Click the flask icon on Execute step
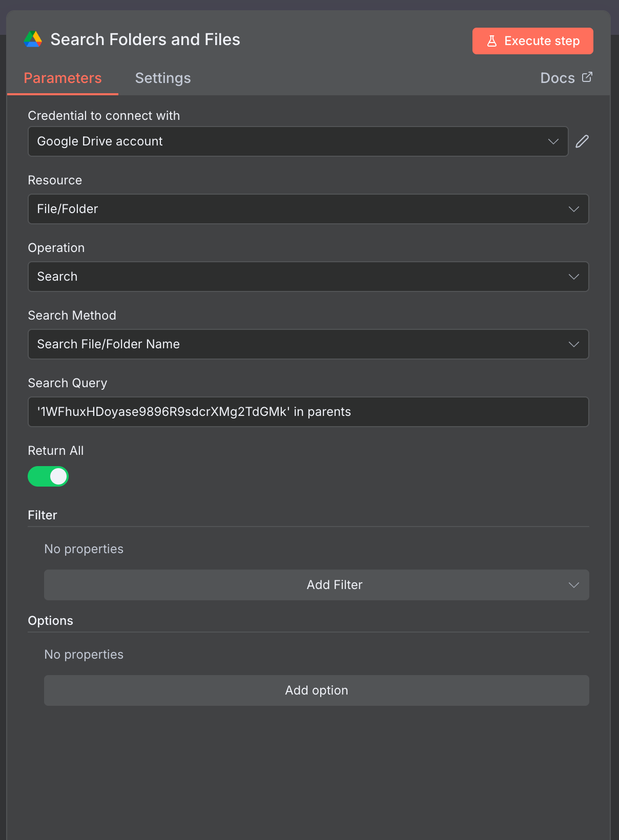 (492, 41)
